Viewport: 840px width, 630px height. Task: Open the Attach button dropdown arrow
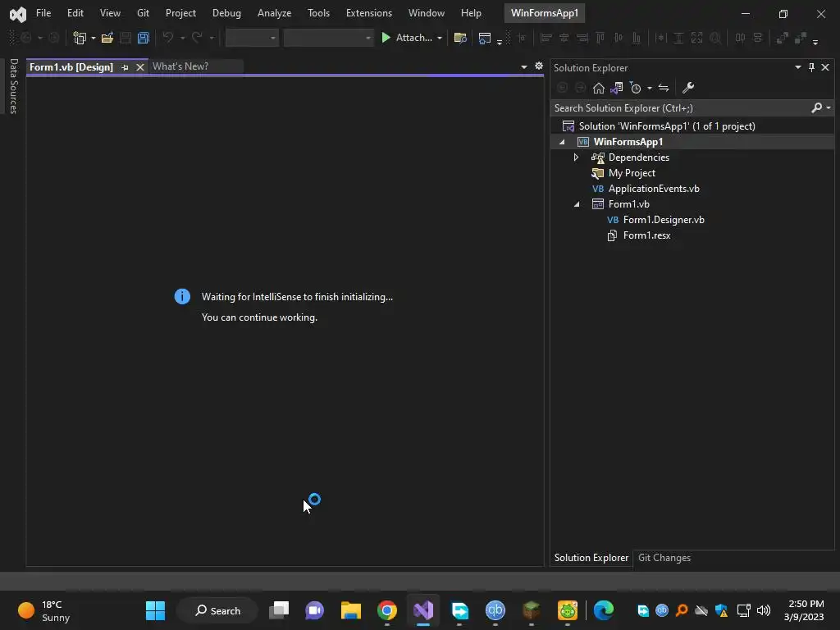click(440, 38)
